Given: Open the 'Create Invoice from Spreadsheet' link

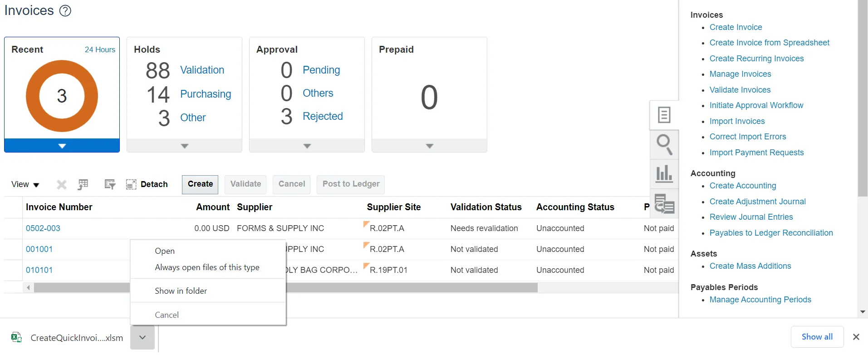Looking at the screenshot, I should [769, 43].
